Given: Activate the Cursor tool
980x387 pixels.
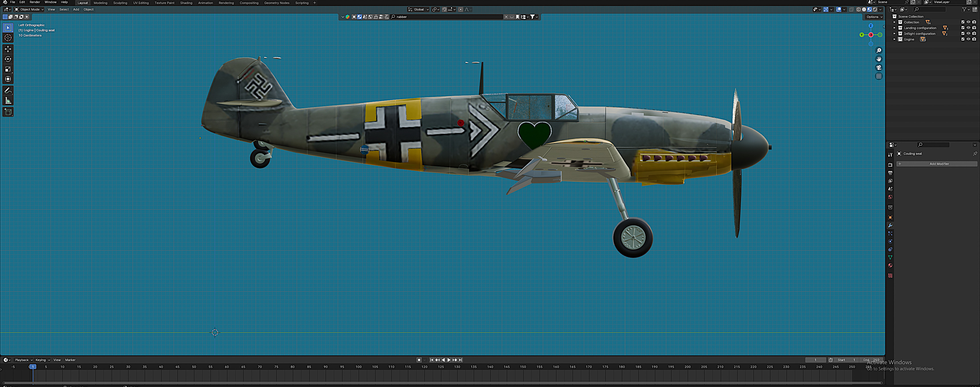Looking at the screenshot, I should (8, 38).
